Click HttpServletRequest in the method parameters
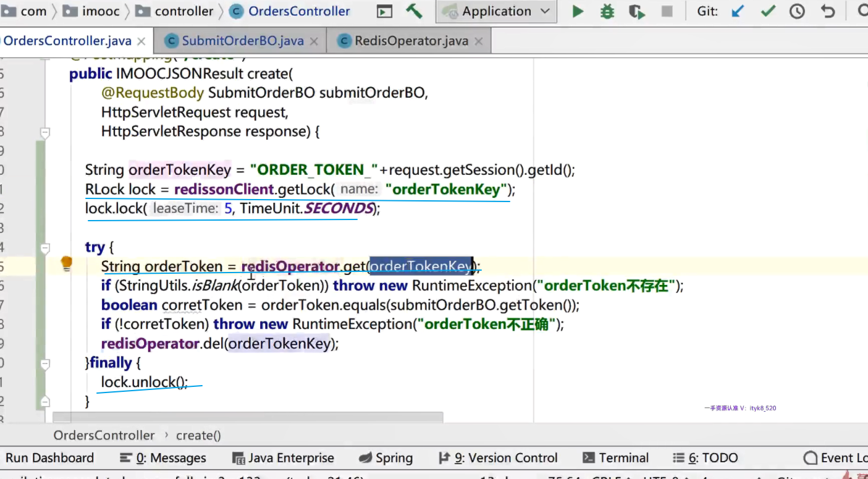The image size is (868, 479). 166,112
